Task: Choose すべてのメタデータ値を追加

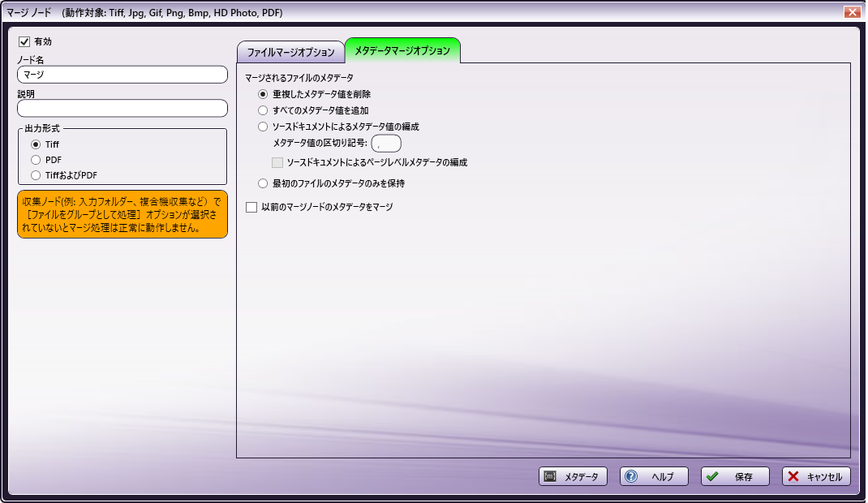Action: [x=261, y=110]
